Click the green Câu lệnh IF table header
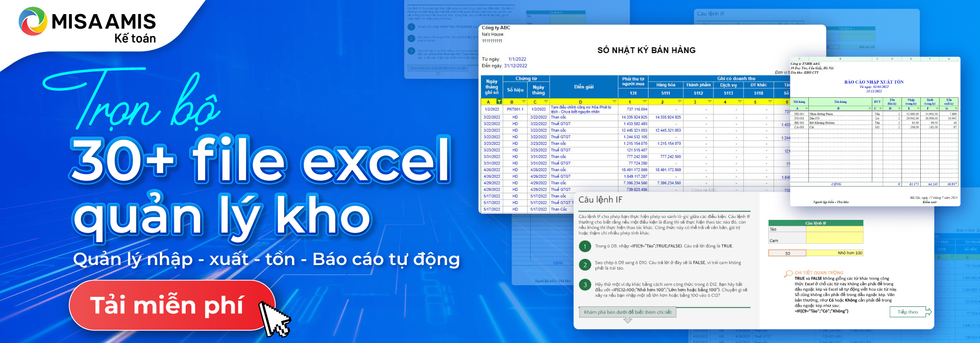Viewport: 980px width, 343px height. tap(816, 223)
